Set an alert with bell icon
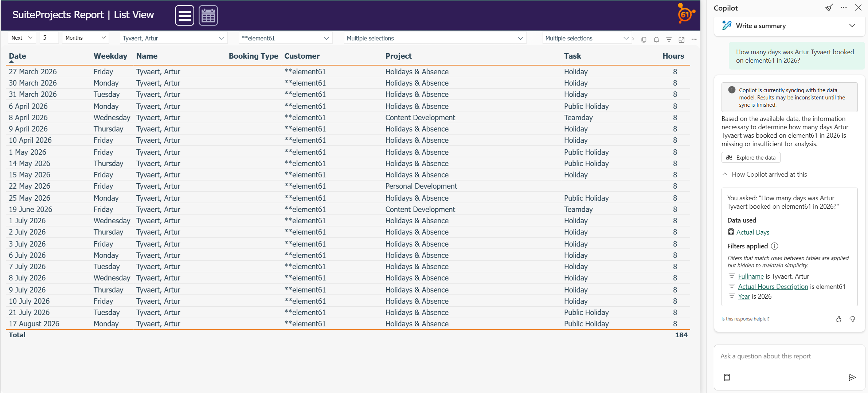The image size is (868, 393). (656, 39)
